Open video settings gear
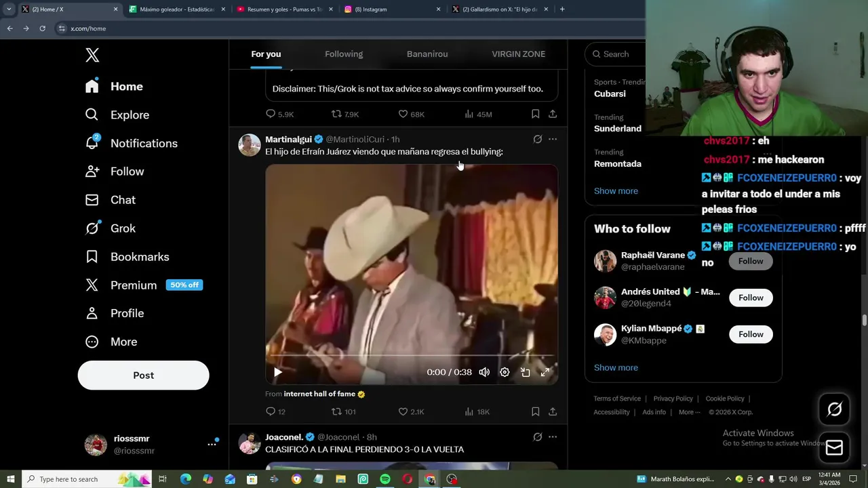Screen dimensions: 868x488 click(505, 372)
